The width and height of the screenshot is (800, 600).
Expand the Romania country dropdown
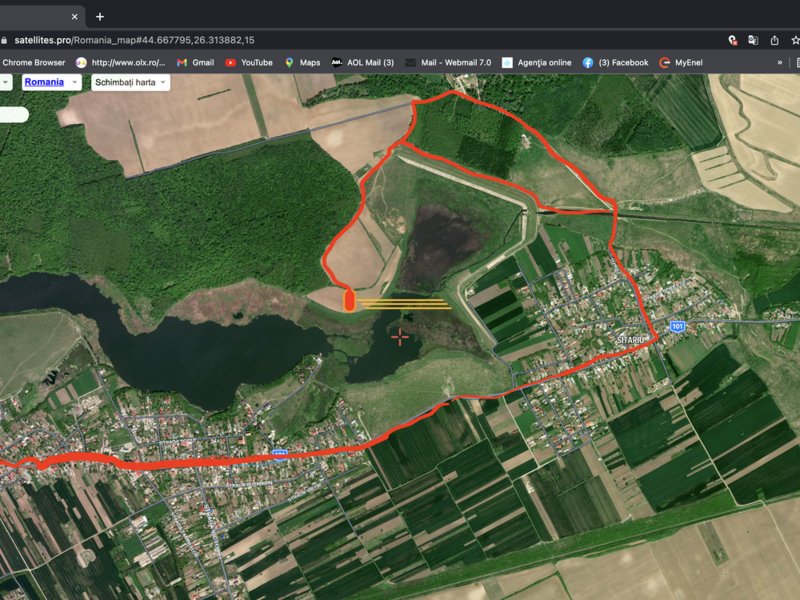point(52,82)
